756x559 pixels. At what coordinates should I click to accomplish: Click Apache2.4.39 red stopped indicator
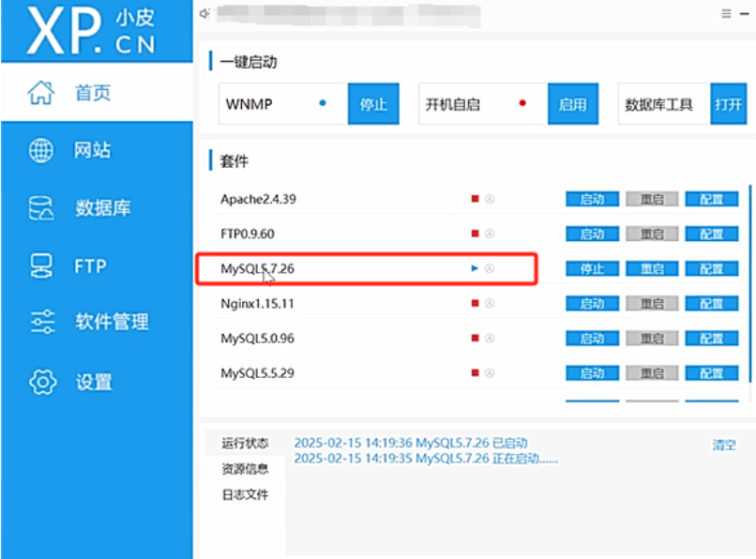[x=475, y=199]
